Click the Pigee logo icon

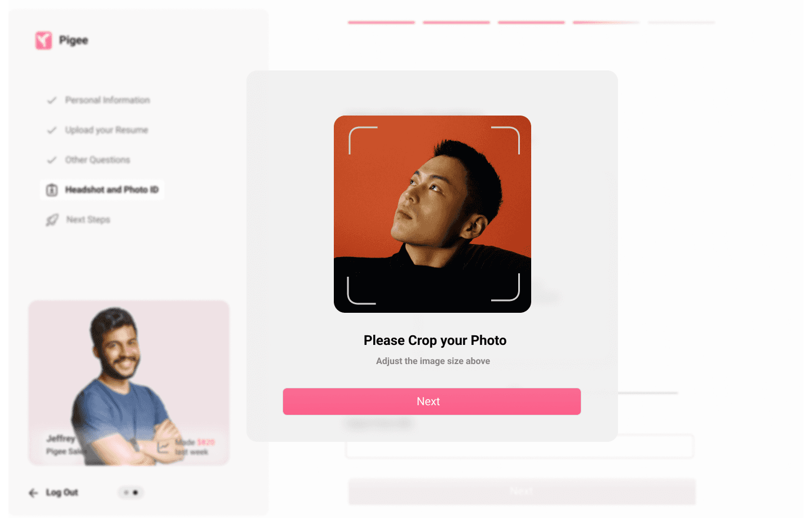(43, 40)
